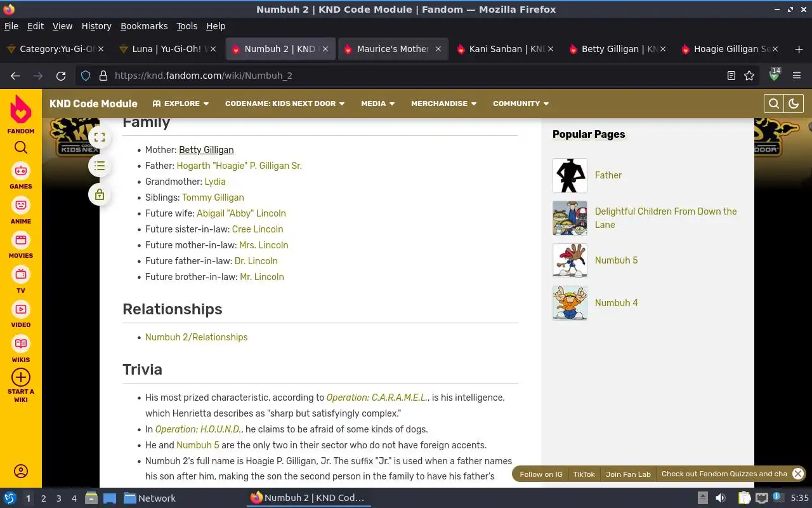This screenshot has width=812, height=508.
Task: Open the Firefox hamburger menu
Action: tap(797, 76)
